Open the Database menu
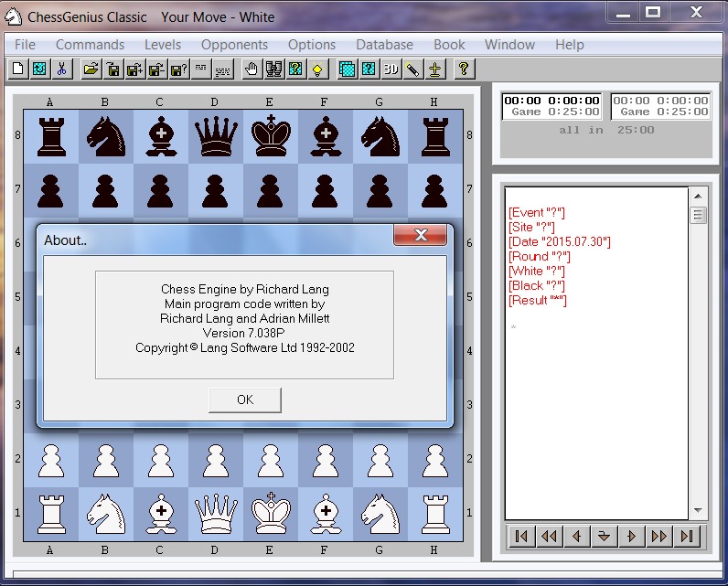This screenshot has height=586, width=728. coord(384,45)
